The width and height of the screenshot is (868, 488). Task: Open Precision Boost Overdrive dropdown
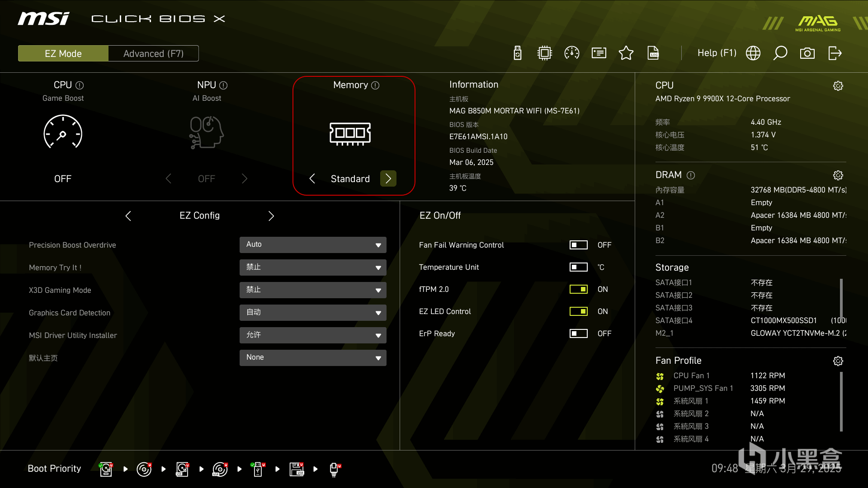tap(313, 244)
